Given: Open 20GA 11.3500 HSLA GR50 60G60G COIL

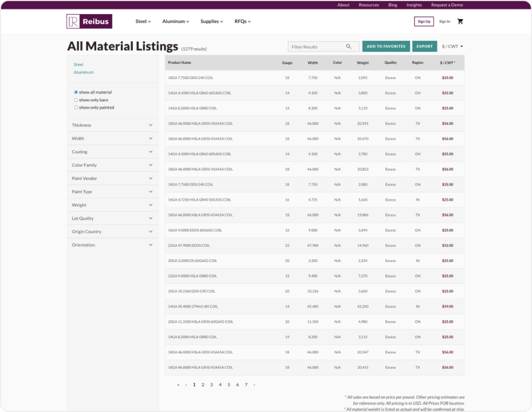Looking at the screenshot, I should pos(200,322).
